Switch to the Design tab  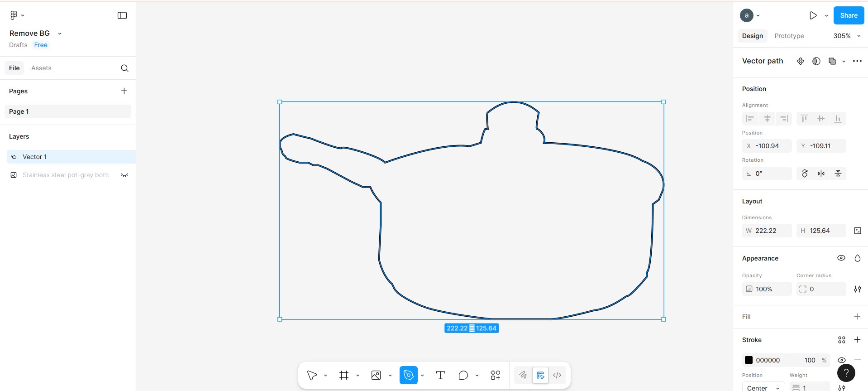pyautogui.click(x=752, y=36)
